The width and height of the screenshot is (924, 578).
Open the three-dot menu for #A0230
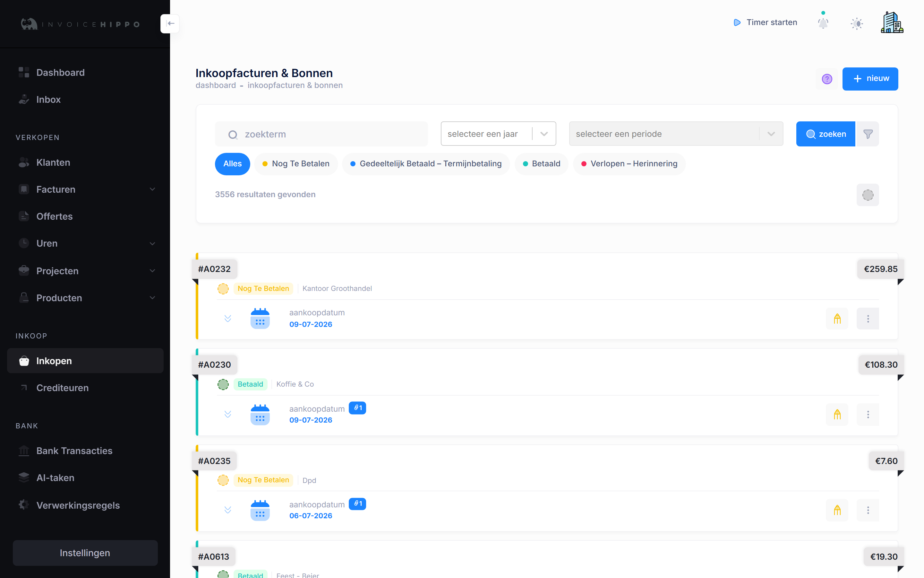pyautogui.click(x=868, y=414)
